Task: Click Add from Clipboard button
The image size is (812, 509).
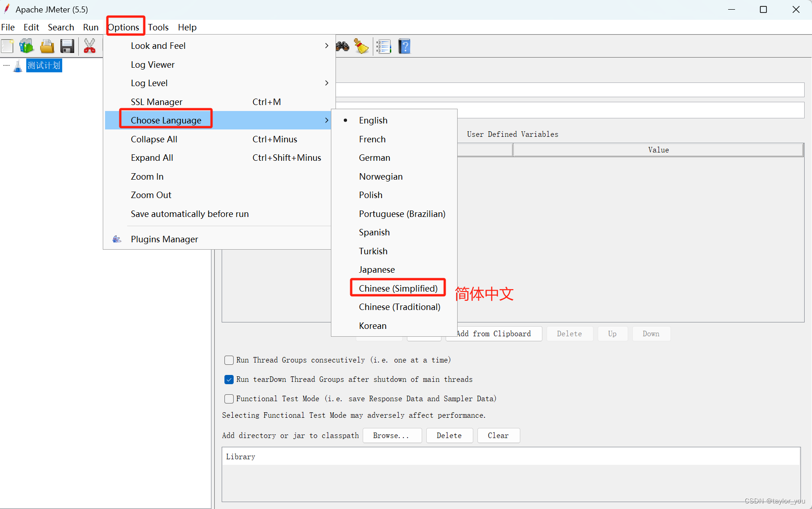Action: pos(494,334)
